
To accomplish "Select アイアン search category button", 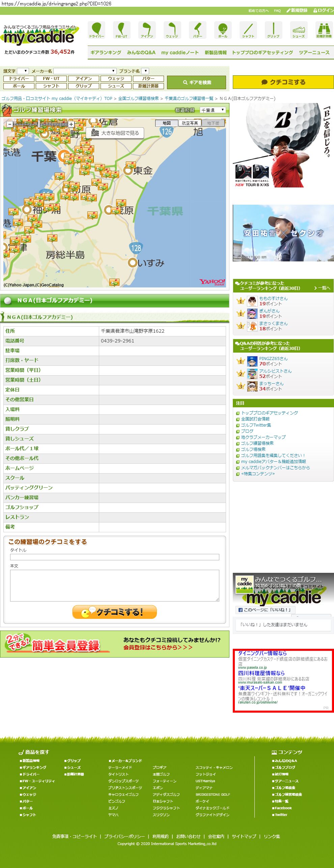I will pyautogui.click(x=84, y=79).
